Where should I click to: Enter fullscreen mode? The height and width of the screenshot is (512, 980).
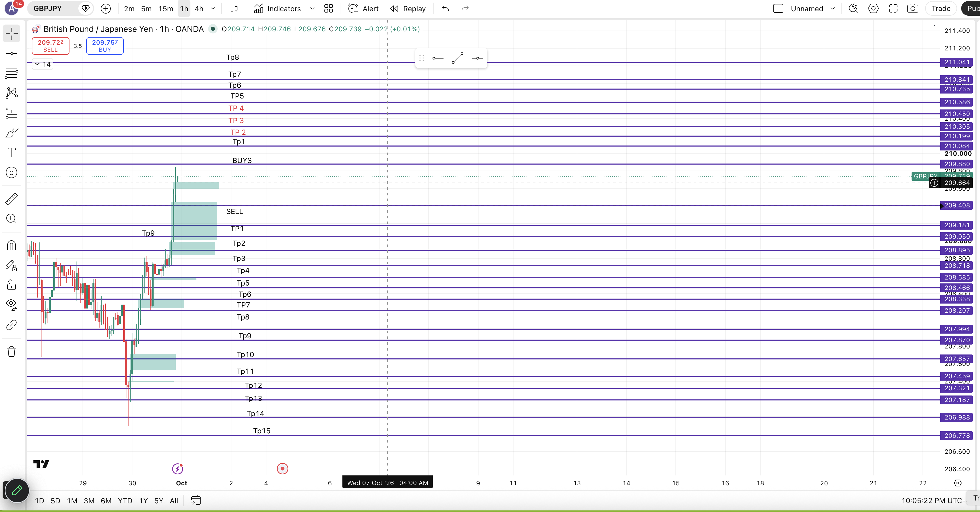(893, 8)
